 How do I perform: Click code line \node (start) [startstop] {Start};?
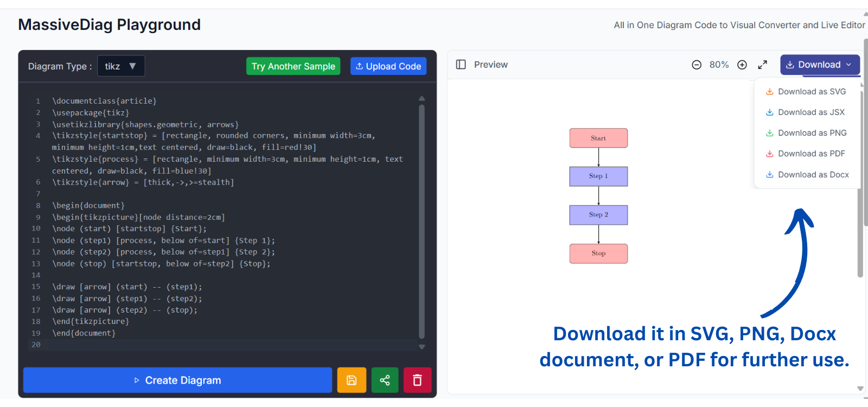[129, 229]
